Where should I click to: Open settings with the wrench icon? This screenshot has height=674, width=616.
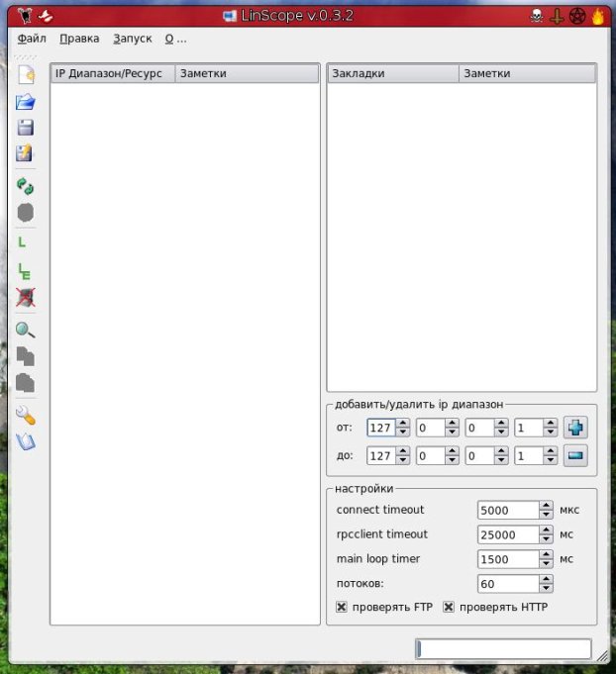click(x=26, y=416)
